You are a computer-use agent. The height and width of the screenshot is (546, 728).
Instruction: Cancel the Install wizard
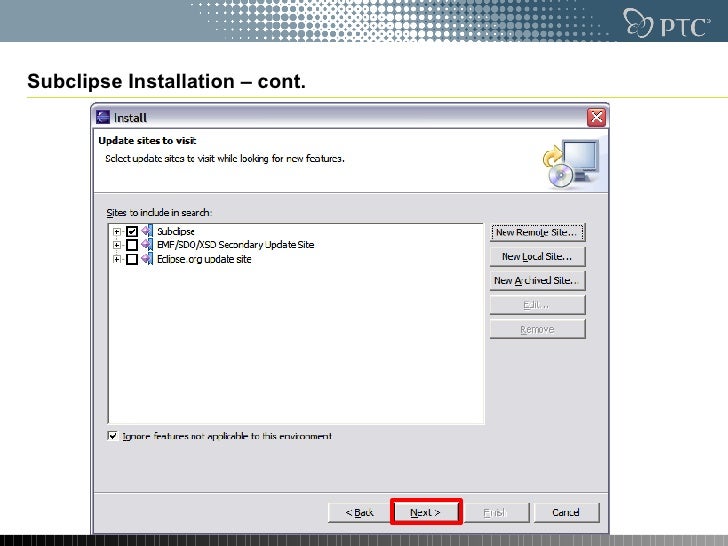(x=566, y=513)
